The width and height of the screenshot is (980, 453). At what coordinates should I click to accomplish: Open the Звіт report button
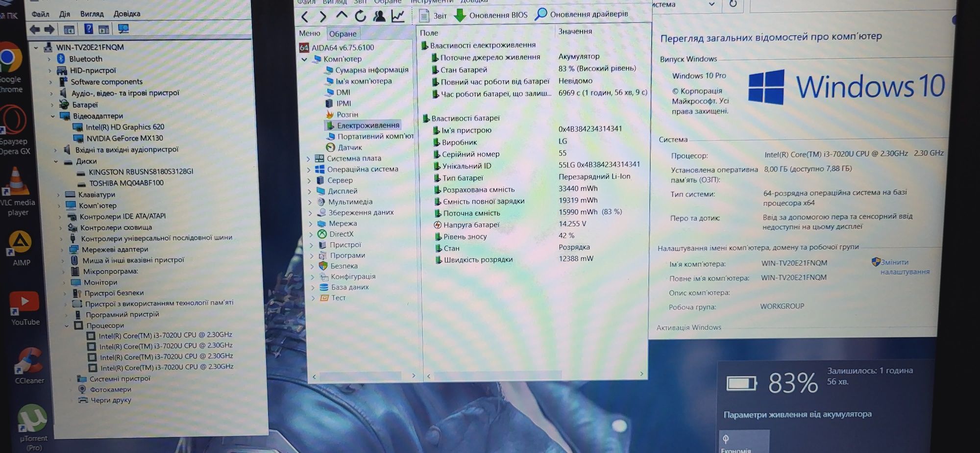point(433,16)
